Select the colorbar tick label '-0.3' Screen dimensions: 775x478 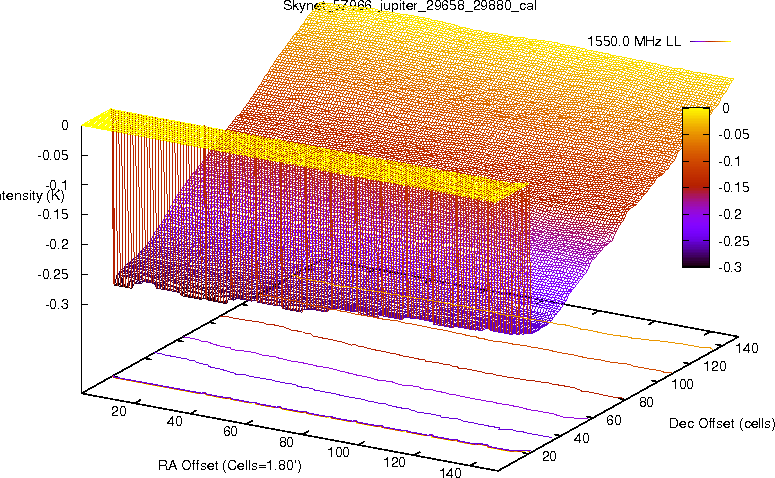point(730,267)
